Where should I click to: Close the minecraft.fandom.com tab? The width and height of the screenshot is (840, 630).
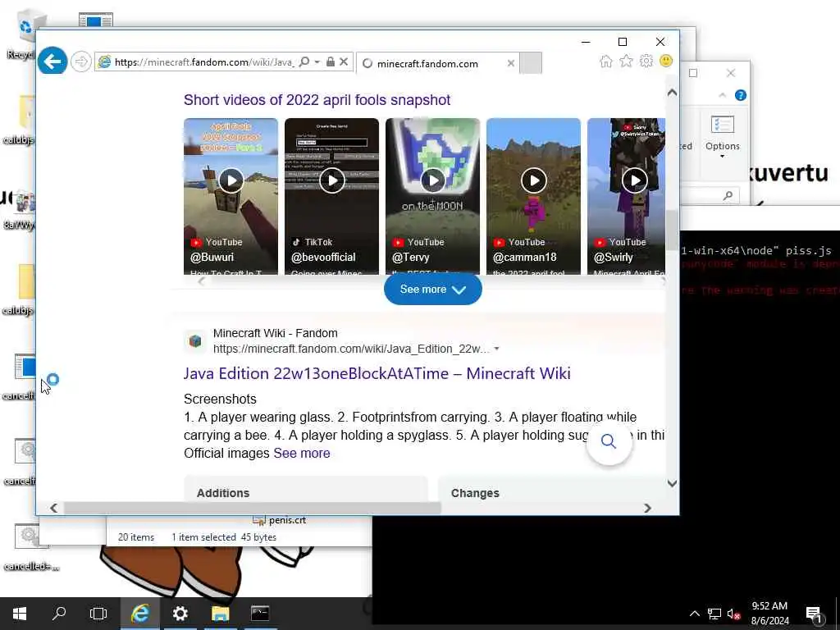coord(510,63)
